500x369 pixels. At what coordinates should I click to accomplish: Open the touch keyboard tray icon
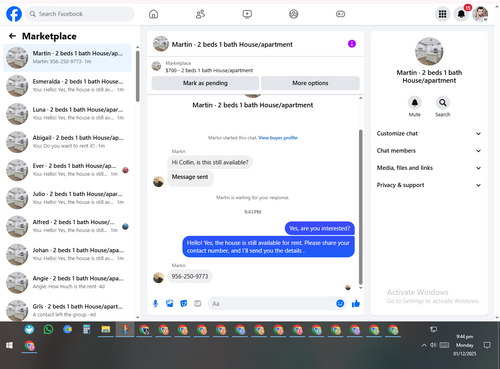tap(444, 345)
